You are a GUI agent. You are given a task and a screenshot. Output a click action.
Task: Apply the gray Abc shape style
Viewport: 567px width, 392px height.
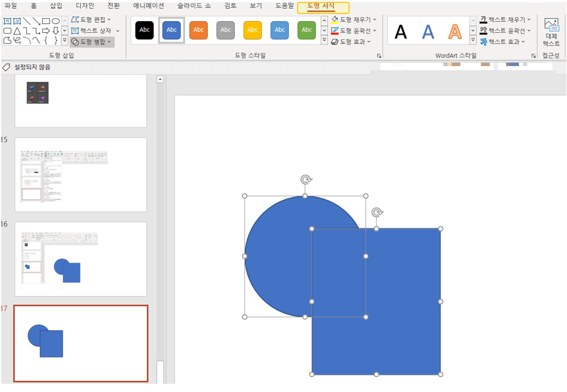click(x=226, y=30)
